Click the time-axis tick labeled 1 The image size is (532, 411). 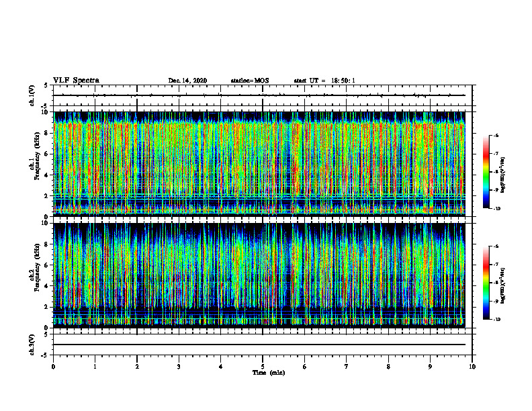point(95,367)
